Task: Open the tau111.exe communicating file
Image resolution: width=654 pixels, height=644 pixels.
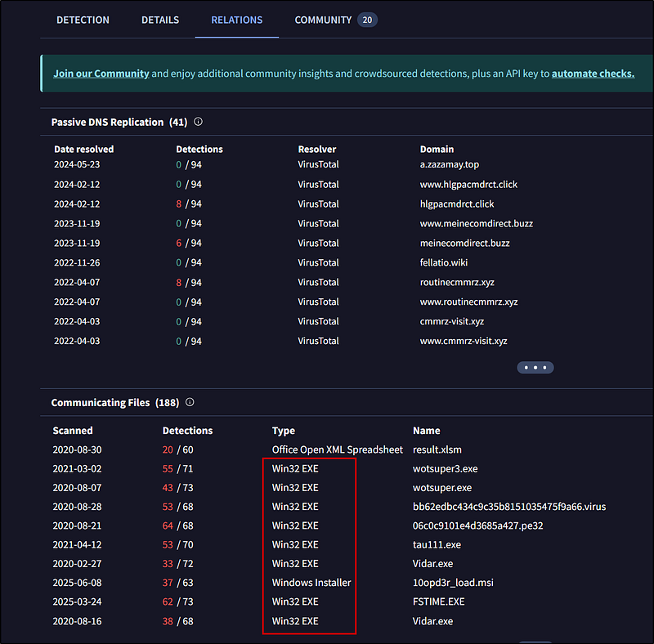Action: [437, 544]
